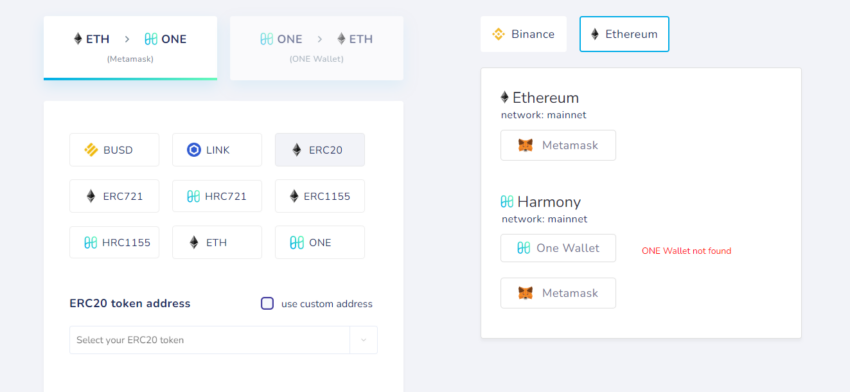Select the HRC721 token type

[x=217, y=196]
